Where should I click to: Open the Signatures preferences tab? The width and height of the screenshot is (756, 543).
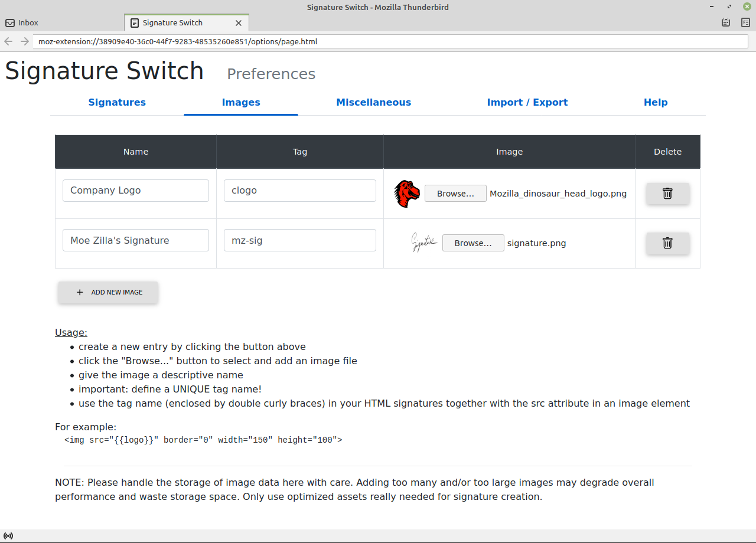tap(117, 102)
